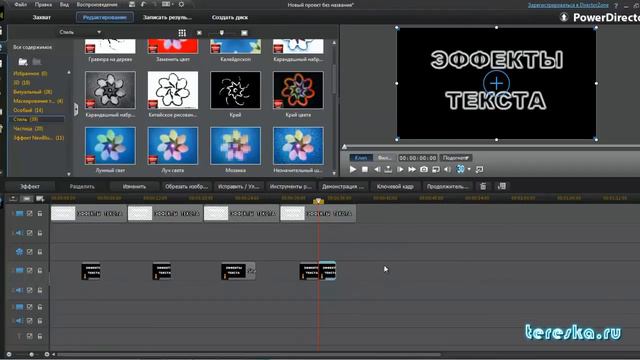The width and height of the screenshot is (640, 360).
Task: Lock the second video track
Action: pos(40,270)
